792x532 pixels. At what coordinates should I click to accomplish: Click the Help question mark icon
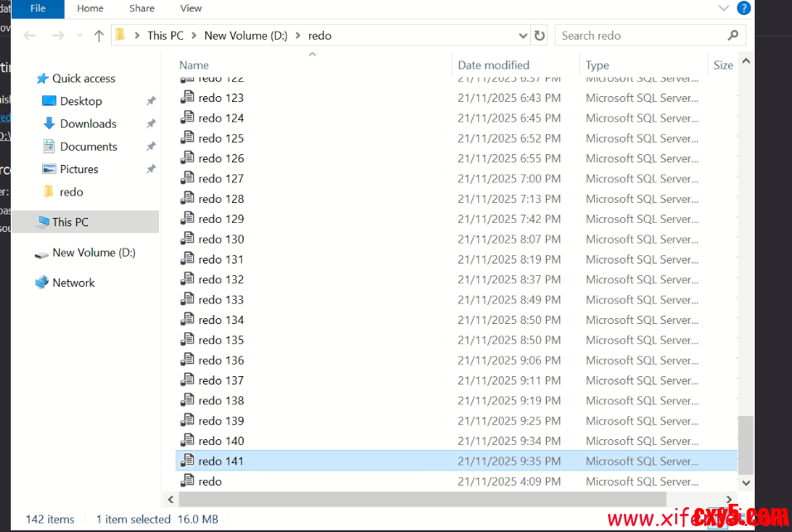pyautogui.click(x=744, y=8)
